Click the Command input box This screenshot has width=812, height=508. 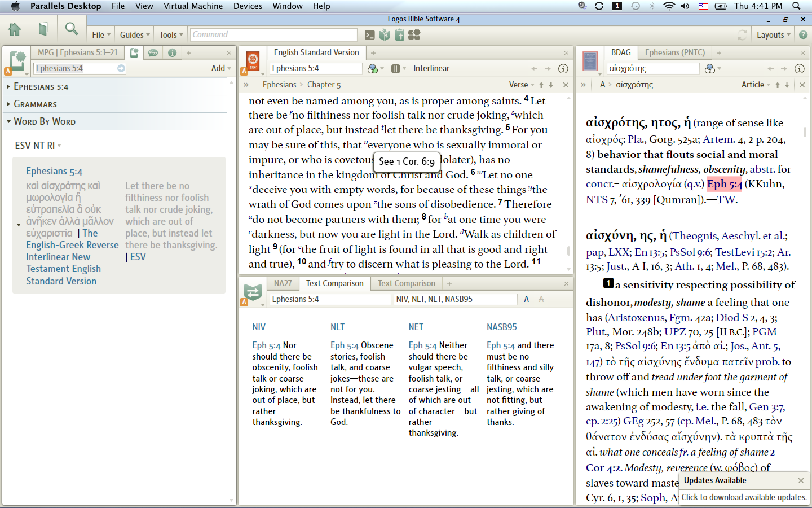pos(273,35)
